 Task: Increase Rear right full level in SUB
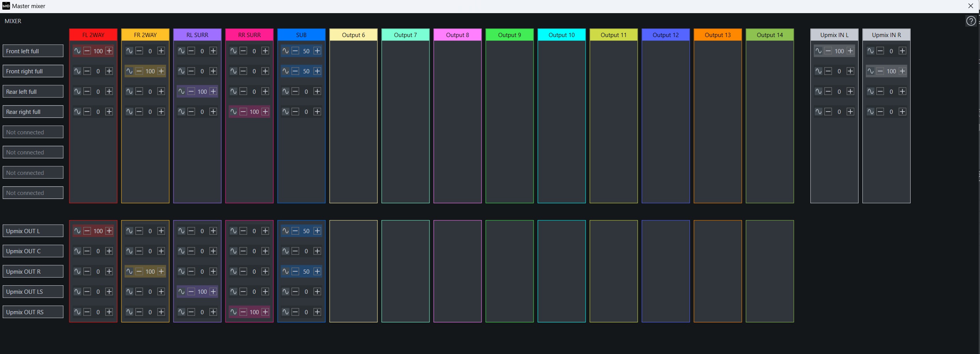[x=317, y=112]
